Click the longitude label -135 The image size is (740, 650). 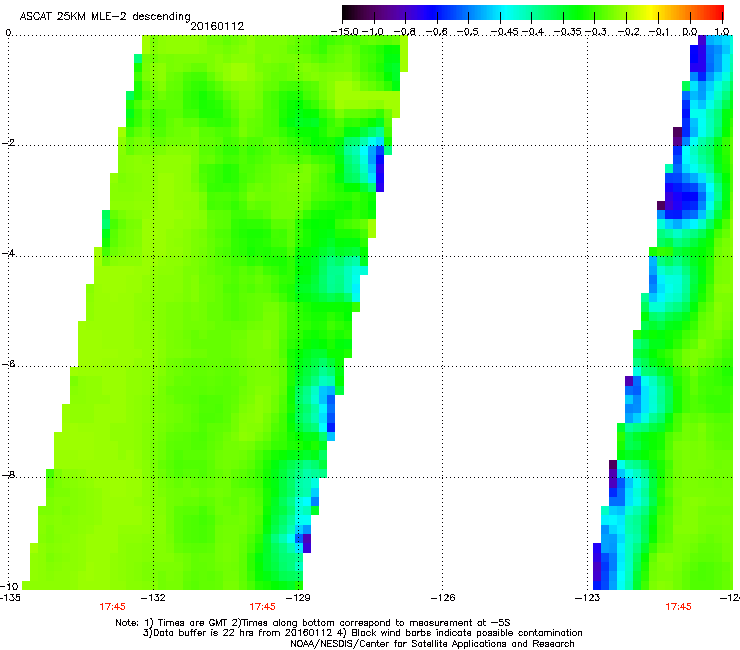[10, 598]
